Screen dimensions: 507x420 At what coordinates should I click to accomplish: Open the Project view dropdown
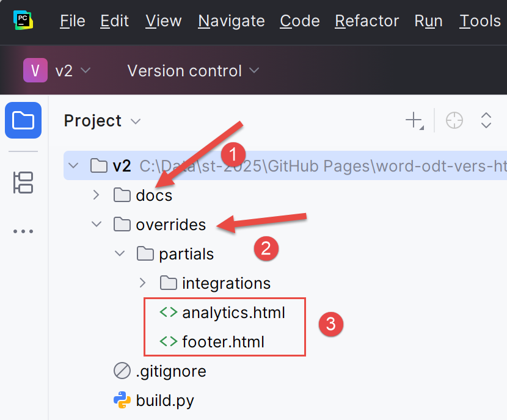pyautogui.click(x=102, y=121)
